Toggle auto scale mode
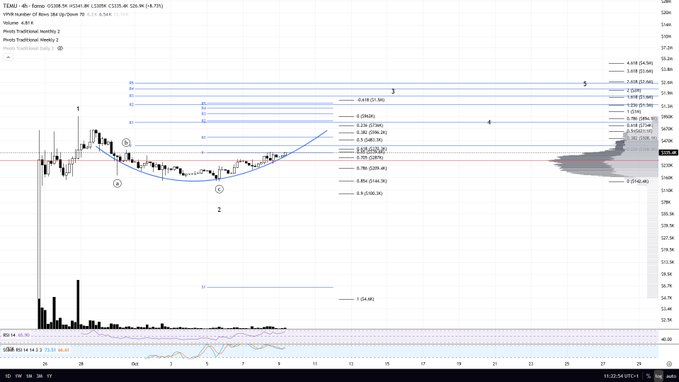Image resolution: width=679 pixels, height=382 pixels. click(x=671, y=376)
